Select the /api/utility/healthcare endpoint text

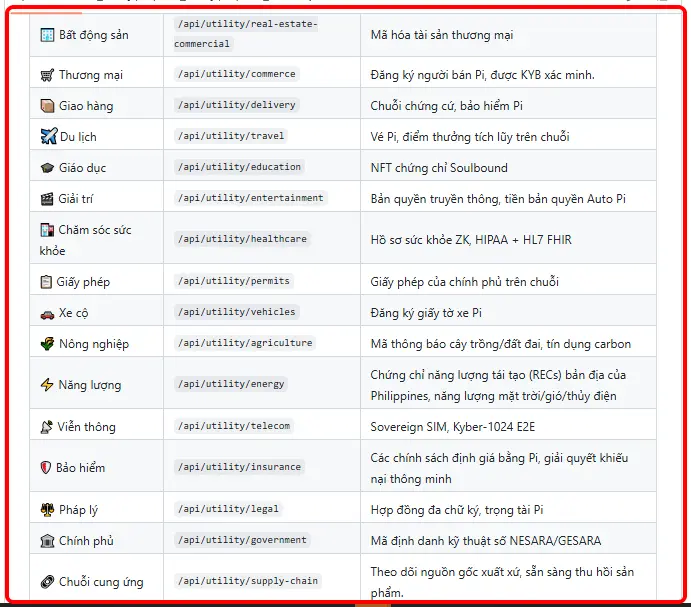(242, 239)
